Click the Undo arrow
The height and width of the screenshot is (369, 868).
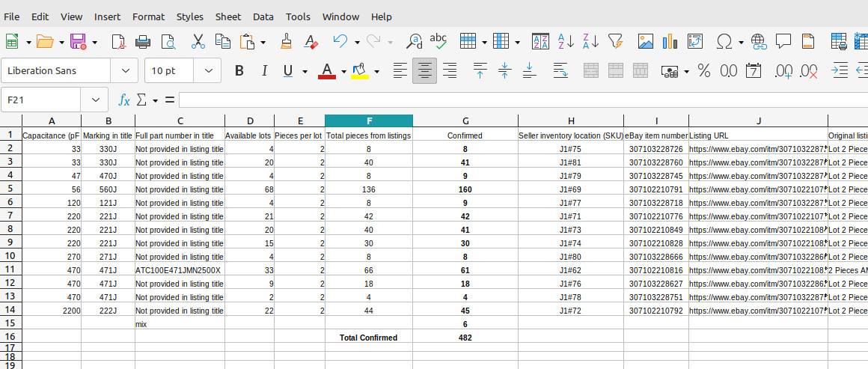tap(340, 42)
